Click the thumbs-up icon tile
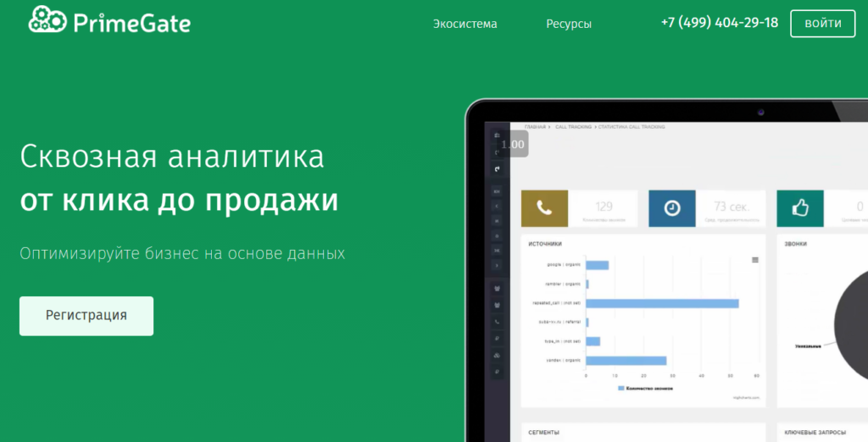This screenshot has height=442, width=868. point(799,208)
